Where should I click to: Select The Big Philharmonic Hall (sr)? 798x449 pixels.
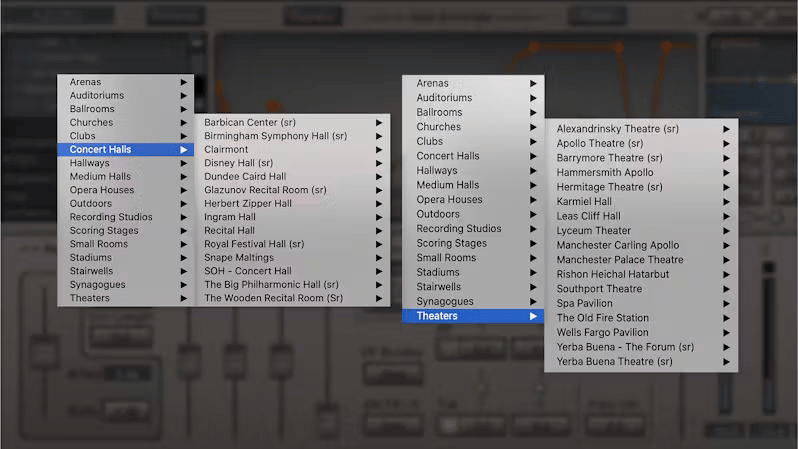click(x=292, y=285)
